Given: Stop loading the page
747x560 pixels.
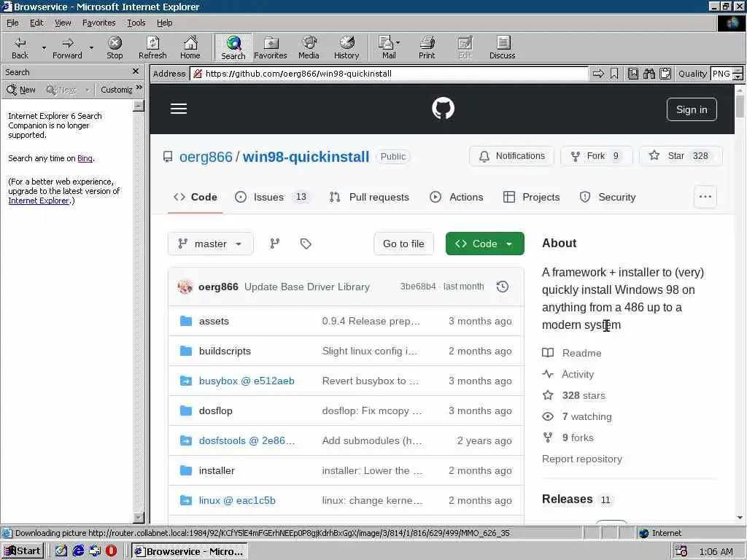Looking at the screenshot, I should (115, 47).
